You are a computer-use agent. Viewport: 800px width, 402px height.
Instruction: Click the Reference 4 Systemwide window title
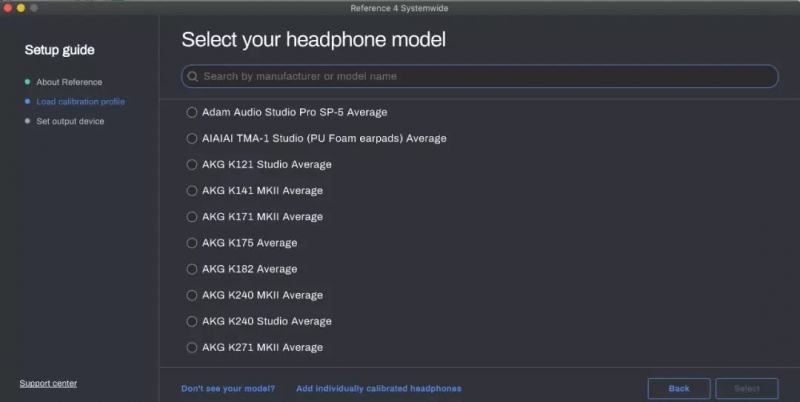[x=399, y=8]
